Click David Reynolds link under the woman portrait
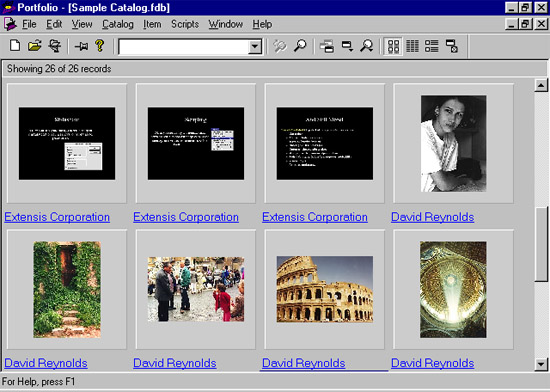550x392 pixels. point(432,217)
